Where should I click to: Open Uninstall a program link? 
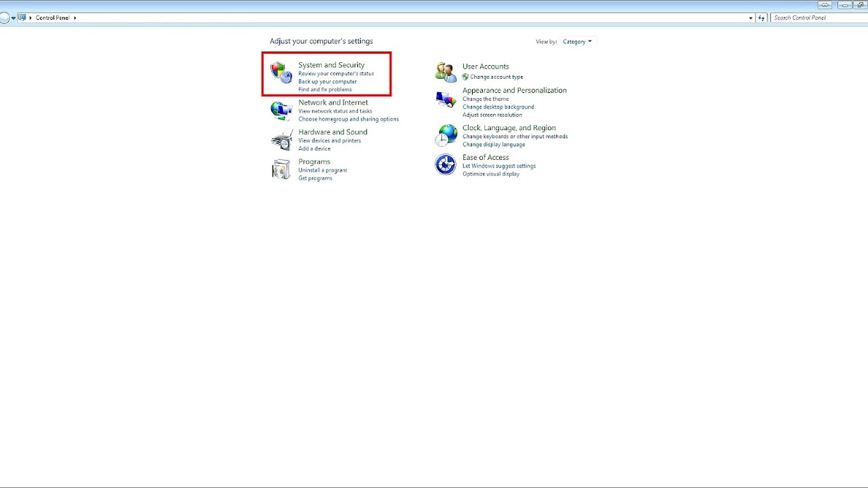(323, 170)
